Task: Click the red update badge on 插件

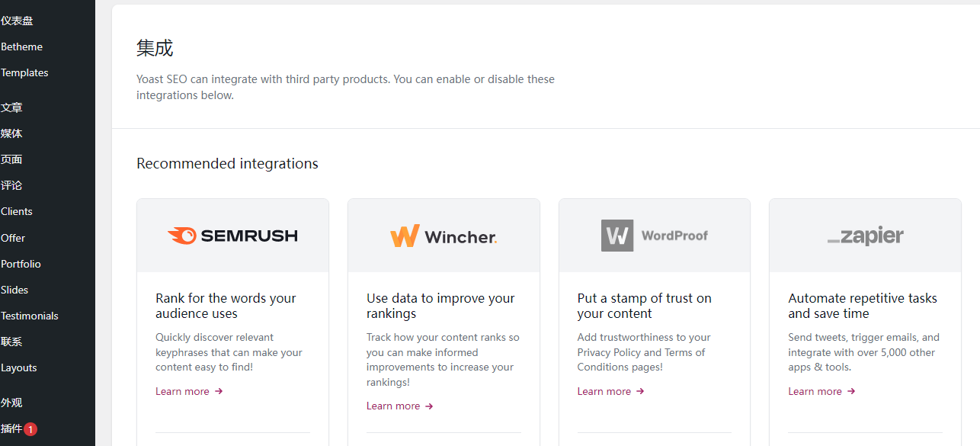Action: 30,429
